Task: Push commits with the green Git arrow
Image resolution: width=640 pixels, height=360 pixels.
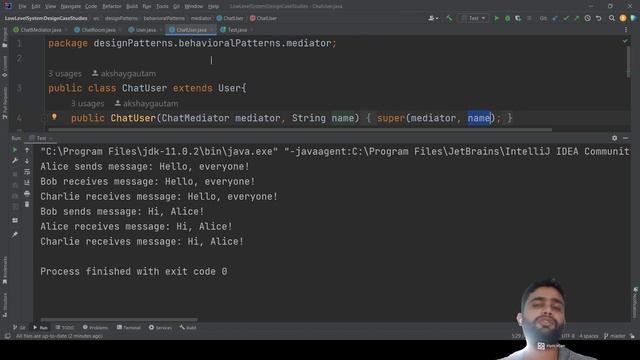Action: [577, 18]
